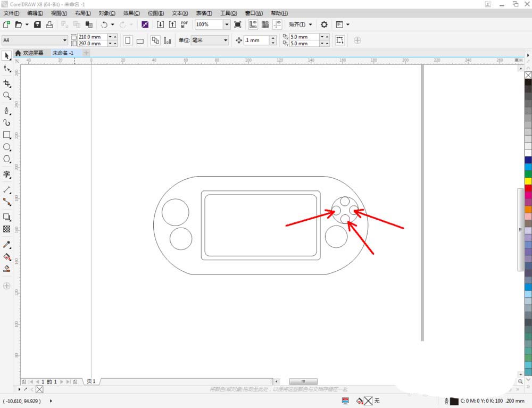The width and height of the screenshot is (532, 408).
Task: Set page orientation to portrait
Action: click(x=128, y=40)
